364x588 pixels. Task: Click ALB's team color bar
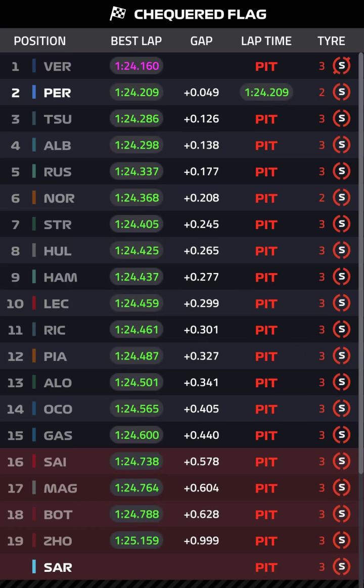(x=34, y=145)
